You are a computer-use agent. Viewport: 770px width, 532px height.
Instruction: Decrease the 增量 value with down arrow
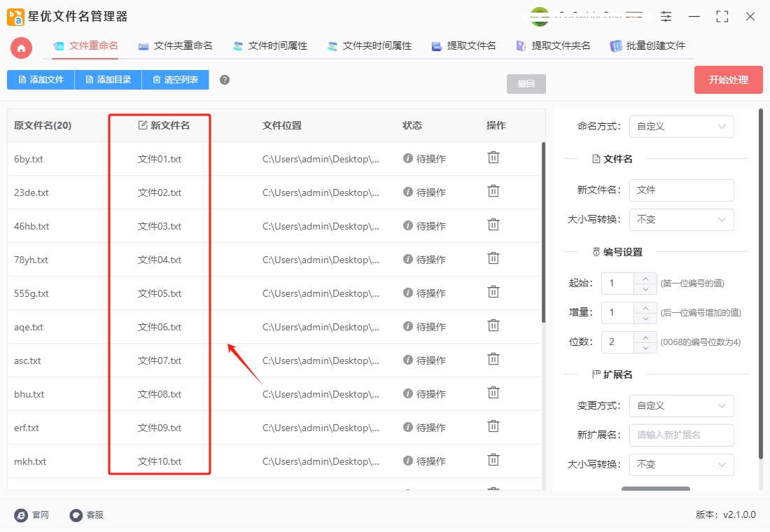tap(645, 318)
